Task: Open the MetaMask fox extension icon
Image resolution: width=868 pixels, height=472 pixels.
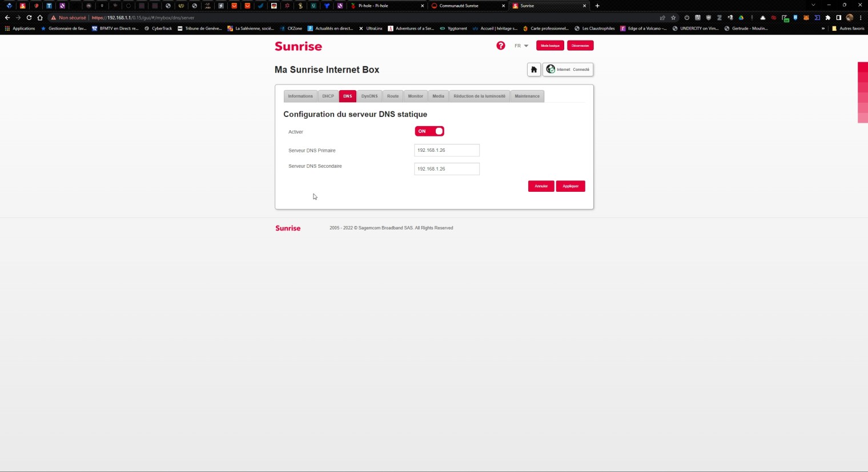Action: pyautogui.click(x=806, y=18)
